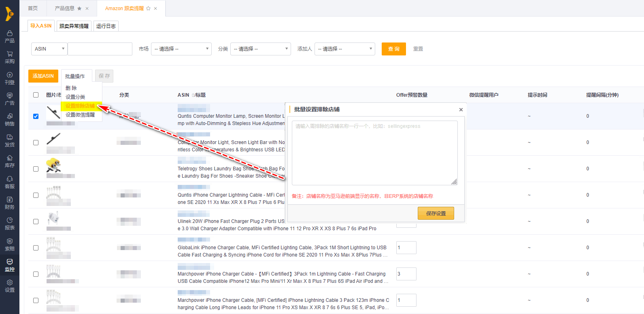Toggle the select-all checkbox in table header
644x314 pixels.
click(36, 95)
